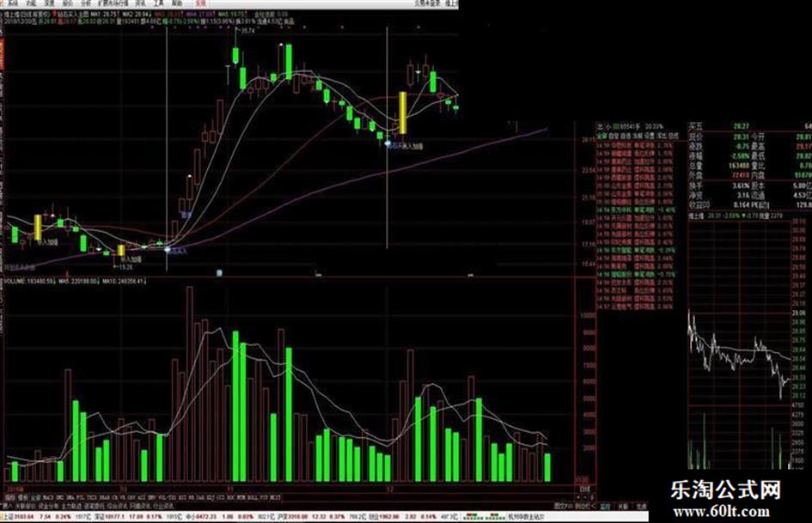The height and width of the screenshot is (523, 812).
Task: Open the 报价 menu
Action: 67,3
